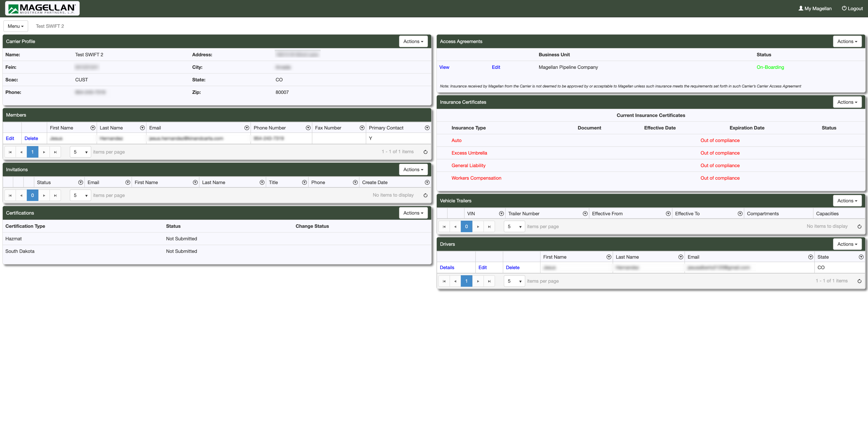Click General Liability insurance type
Screen dimensions: 868x442
468,166
